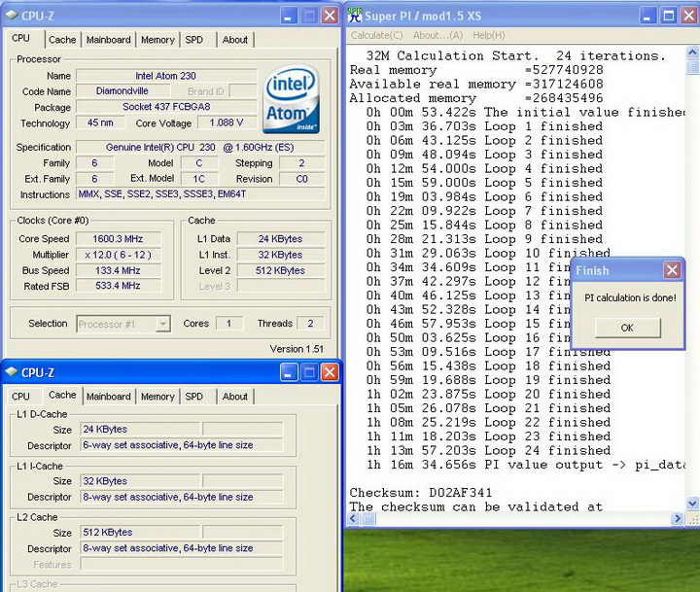Click the CPU-Z app icon in lower window title bar
The image size is (700, 592).
pos(11,372)
